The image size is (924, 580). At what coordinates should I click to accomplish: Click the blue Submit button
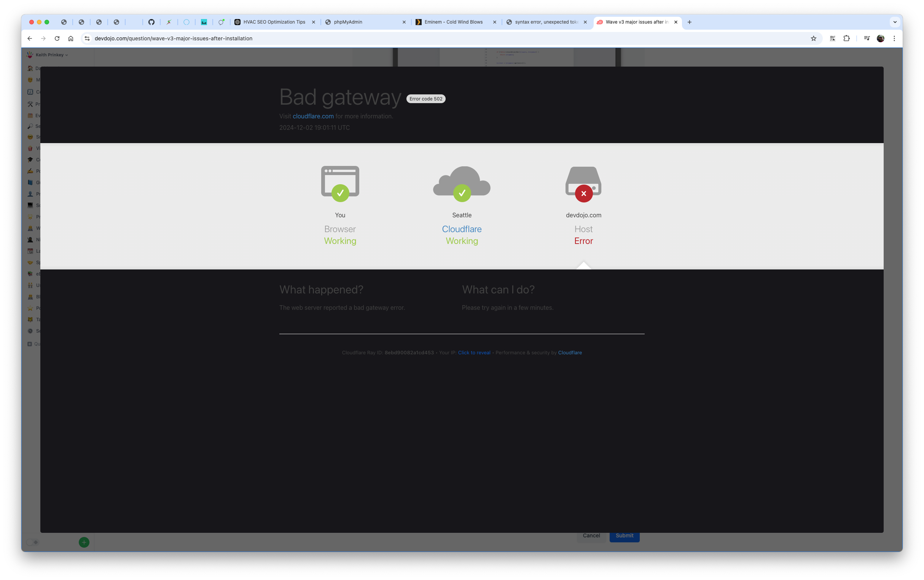point(624,535)
